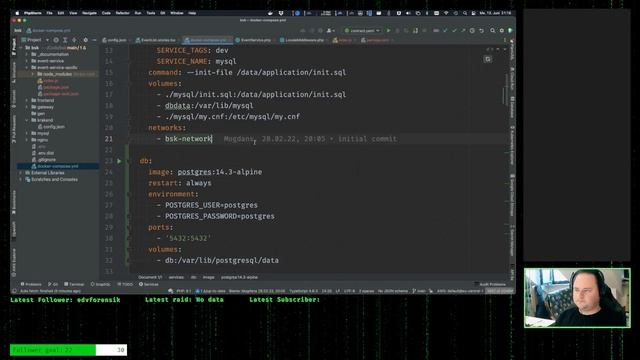This screenshot has height=360, width=640.
Task: Toggle the Database sidebar tab on right edge
Action: pyautogui.click(x=512, y=107)
